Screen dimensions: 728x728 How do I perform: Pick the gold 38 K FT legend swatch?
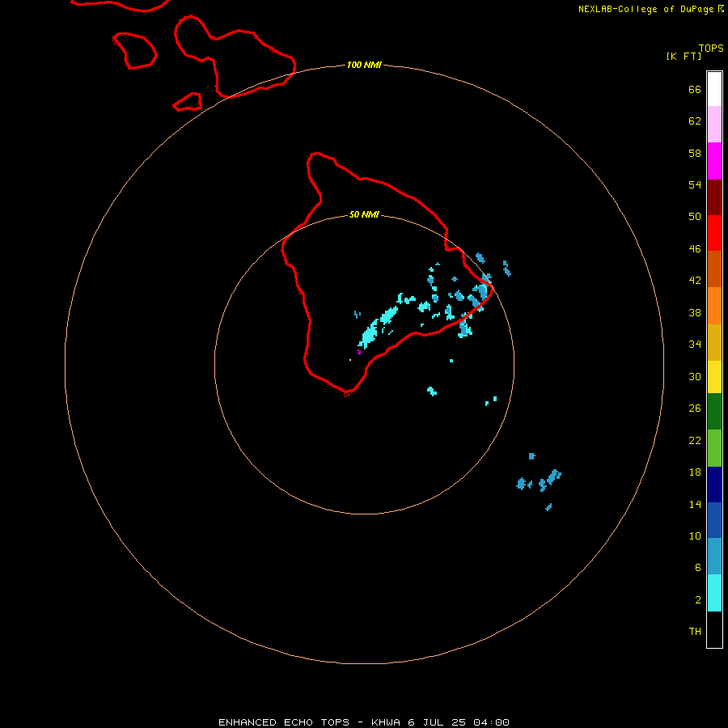714,342
